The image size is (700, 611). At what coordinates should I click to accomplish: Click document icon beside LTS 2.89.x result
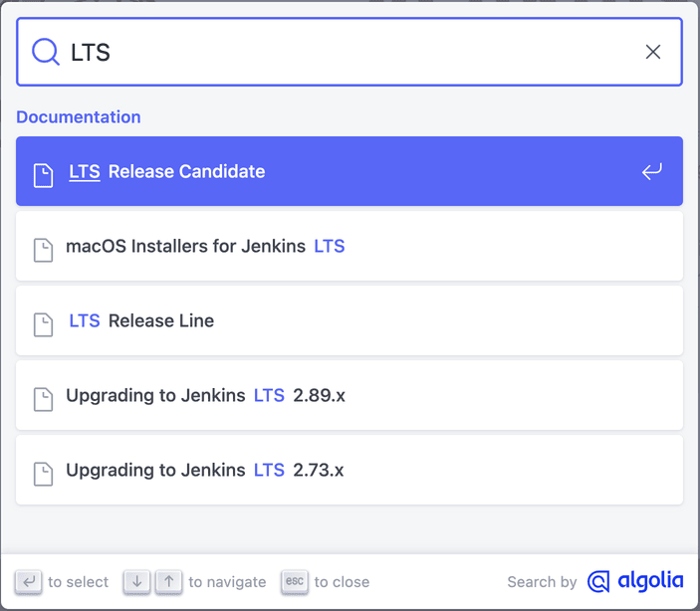[43, 397]
